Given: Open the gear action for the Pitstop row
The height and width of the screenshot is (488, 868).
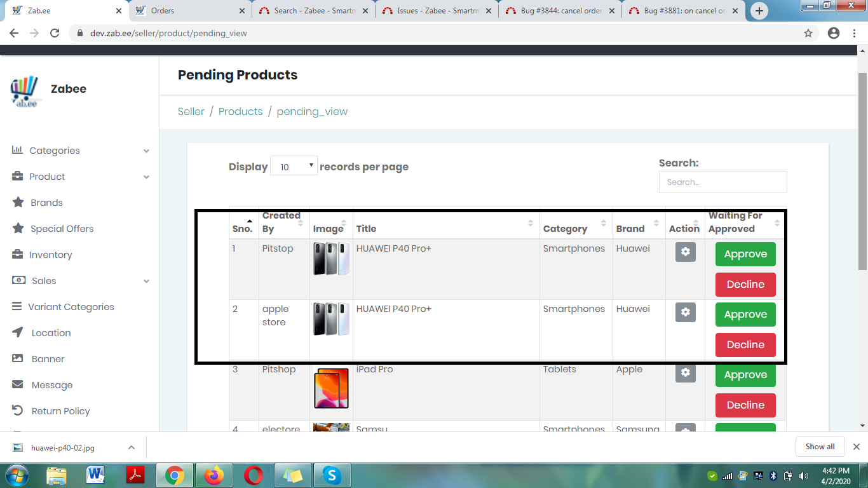Looking at the screenshot, I should [685, 252].
